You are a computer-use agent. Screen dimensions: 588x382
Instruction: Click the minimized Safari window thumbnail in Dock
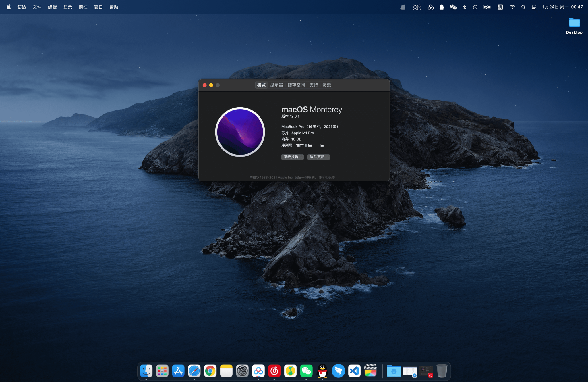410,371
